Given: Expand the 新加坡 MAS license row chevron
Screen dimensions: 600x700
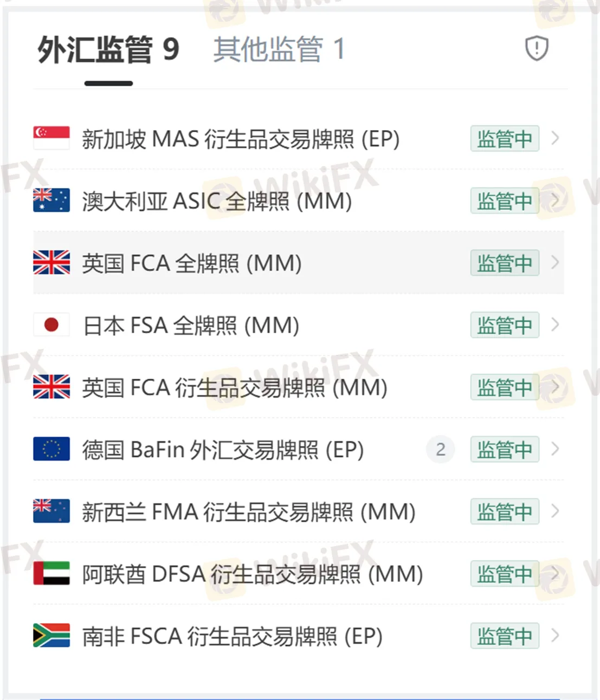Looking at the screenshot, I should click(x=555, y=138).
